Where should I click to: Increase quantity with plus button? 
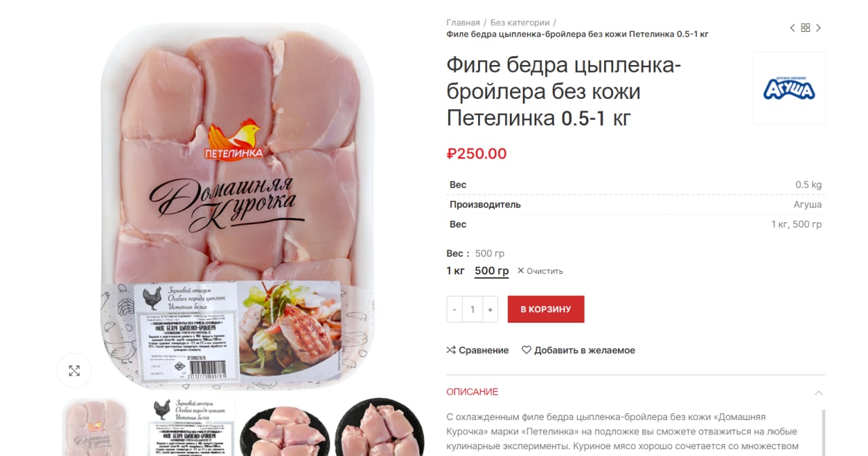click(x=490, y=310)
